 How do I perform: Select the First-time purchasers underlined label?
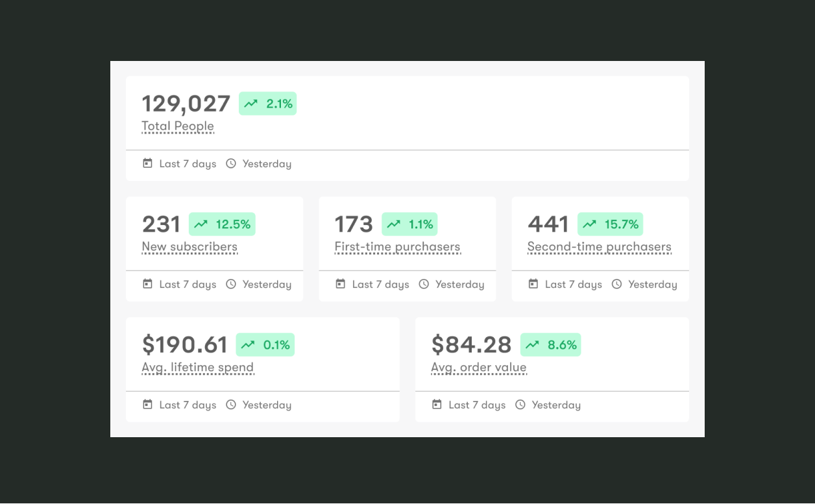397,246
